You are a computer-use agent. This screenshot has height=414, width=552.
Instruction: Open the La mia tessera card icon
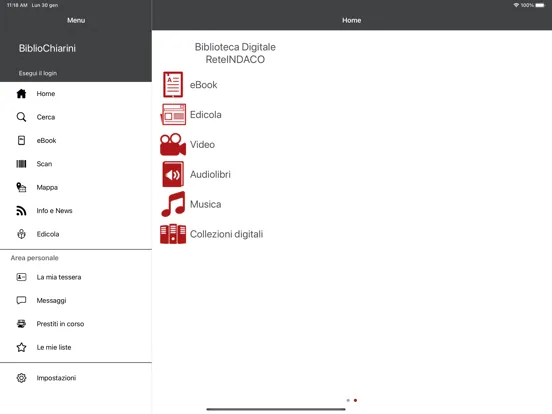point(21,277)
